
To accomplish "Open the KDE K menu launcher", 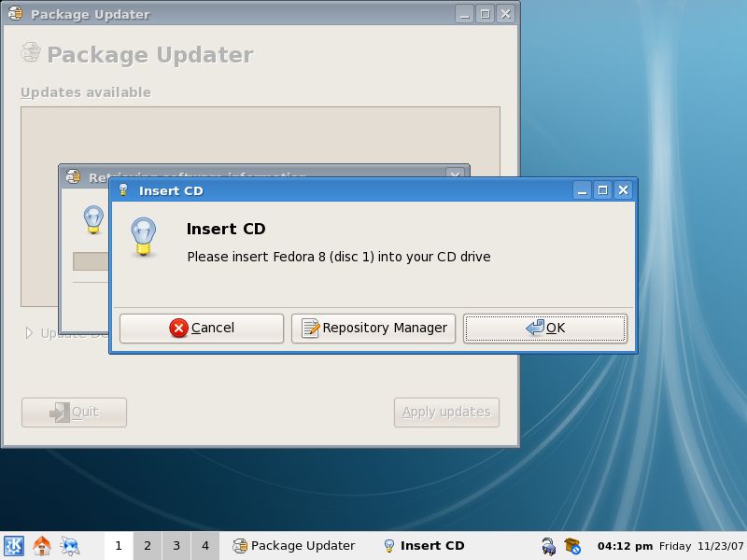I will pos(14,546).
